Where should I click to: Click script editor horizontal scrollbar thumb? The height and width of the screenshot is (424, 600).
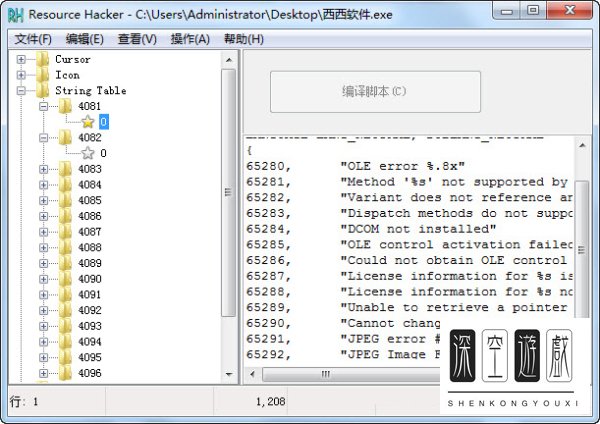pyautogui.click(x=351, y=374)
